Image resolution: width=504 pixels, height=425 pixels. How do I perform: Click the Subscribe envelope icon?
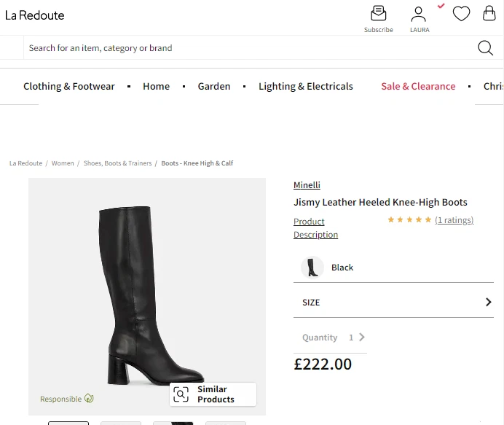378,14
